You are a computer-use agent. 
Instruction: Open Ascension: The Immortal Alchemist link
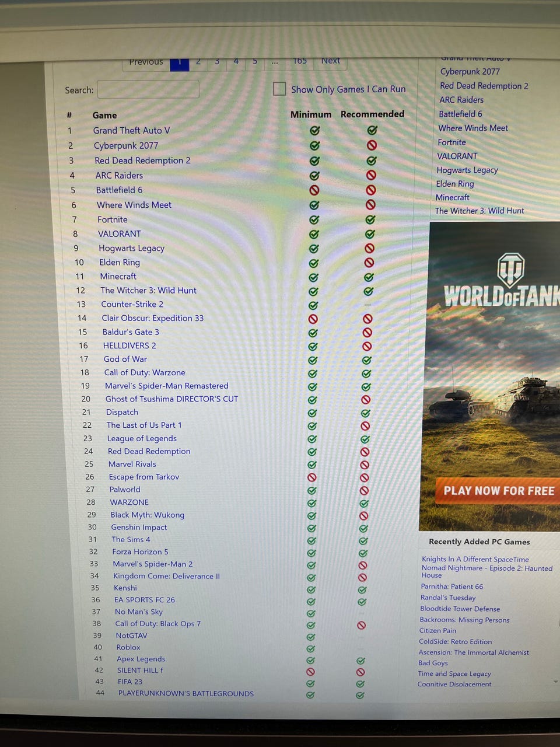tap(474, 652)
